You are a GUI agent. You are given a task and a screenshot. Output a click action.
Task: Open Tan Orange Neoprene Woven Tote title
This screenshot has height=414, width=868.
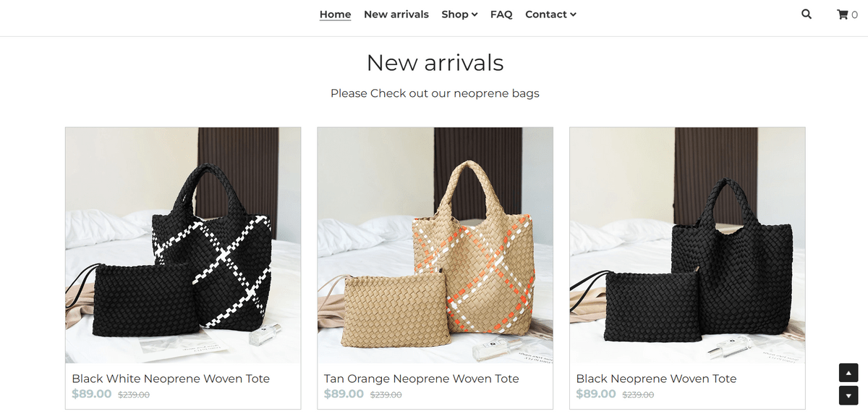click(x=422, y=379)
